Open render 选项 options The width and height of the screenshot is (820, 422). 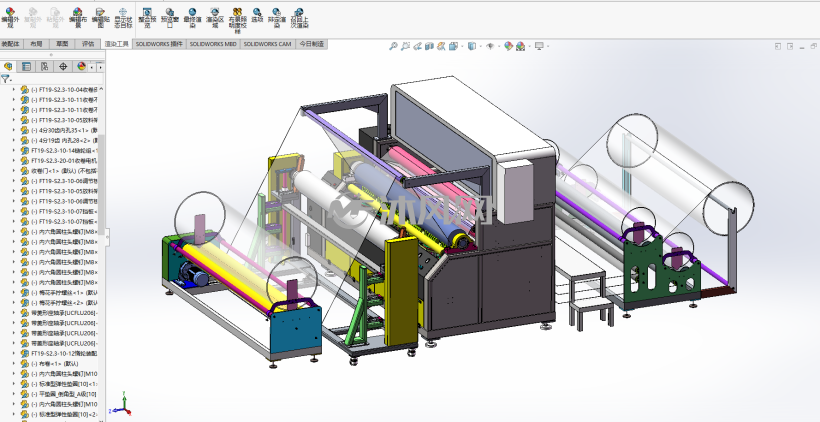(x=257, y=15)
